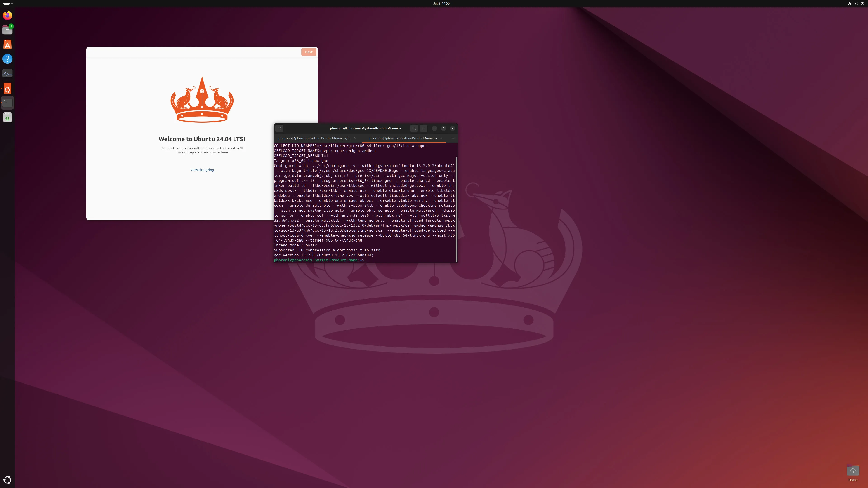Click the volume icon in top bar
The width and height of the screenshot is (868, 488).
tap(856, 3)
